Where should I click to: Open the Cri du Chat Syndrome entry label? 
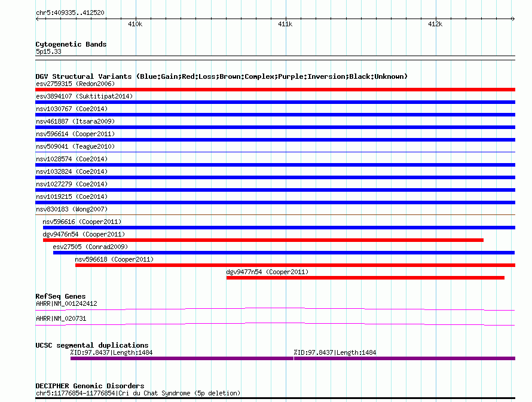pyautogui.click(x=138, y=393)
